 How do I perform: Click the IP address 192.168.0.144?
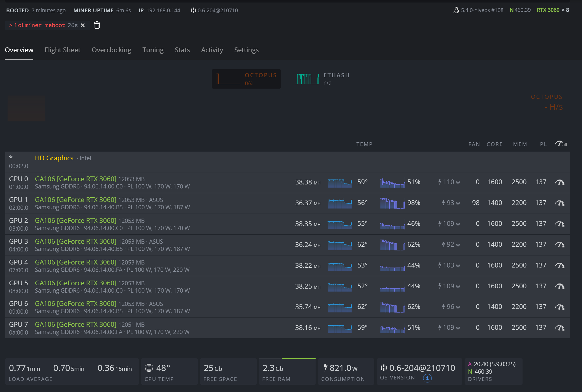point(163,10)
